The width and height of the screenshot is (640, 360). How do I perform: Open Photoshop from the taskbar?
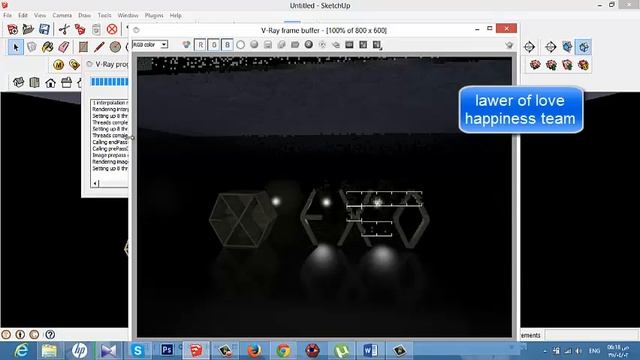(167, 350)
